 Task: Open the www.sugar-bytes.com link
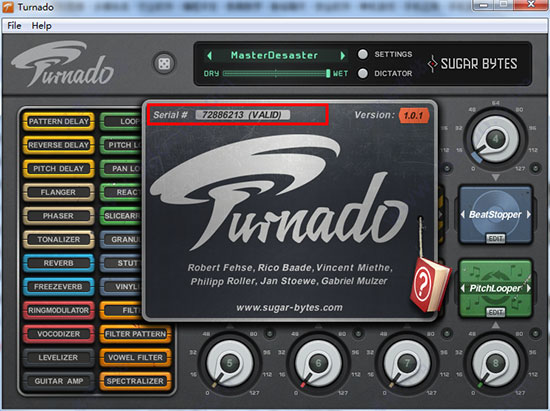click(x=289, y=308)
